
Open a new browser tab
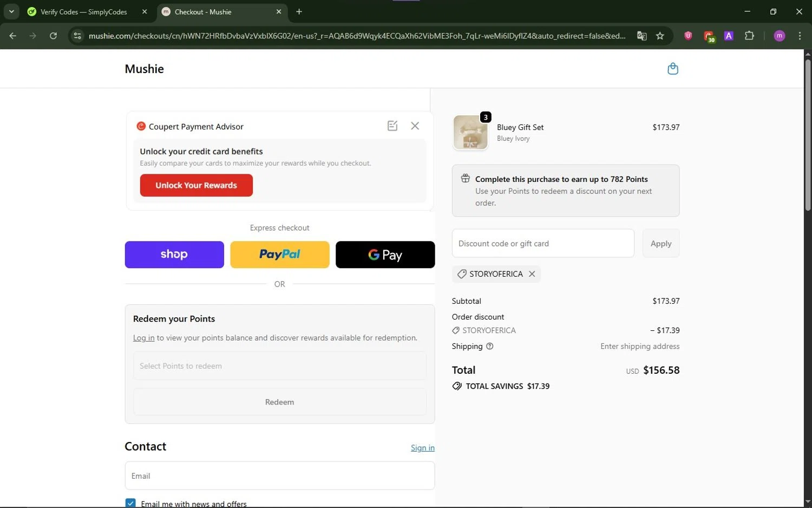coord(299,11)
